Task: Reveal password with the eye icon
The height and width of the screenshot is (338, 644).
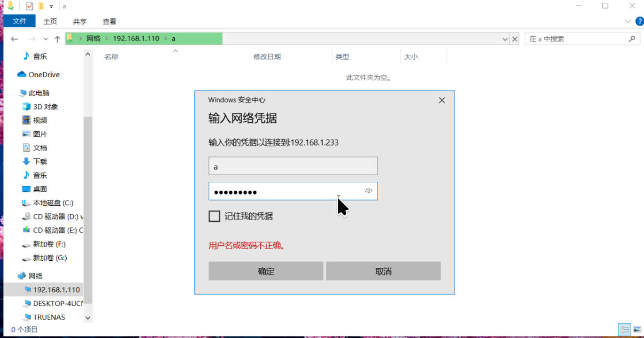Action: pyautogui.click(x=369, y=191)
